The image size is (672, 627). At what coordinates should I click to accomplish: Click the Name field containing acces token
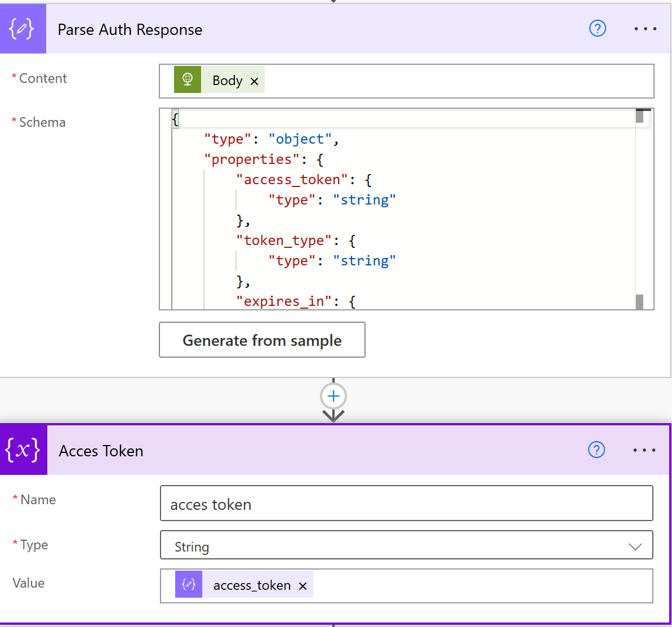pyautogui.click(x=406, y=504)
